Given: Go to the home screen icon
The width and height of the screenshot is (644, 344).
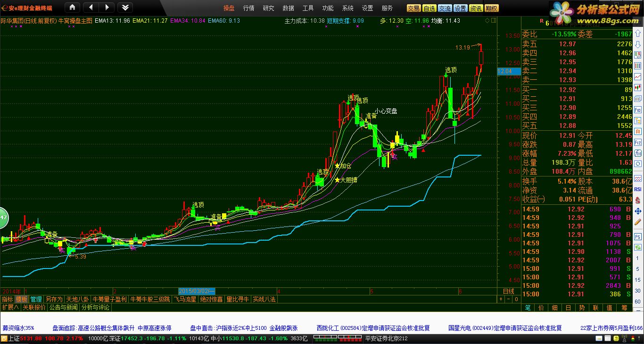Looking at the screenshot, I should pyautogui.click(x=72, y=8).
